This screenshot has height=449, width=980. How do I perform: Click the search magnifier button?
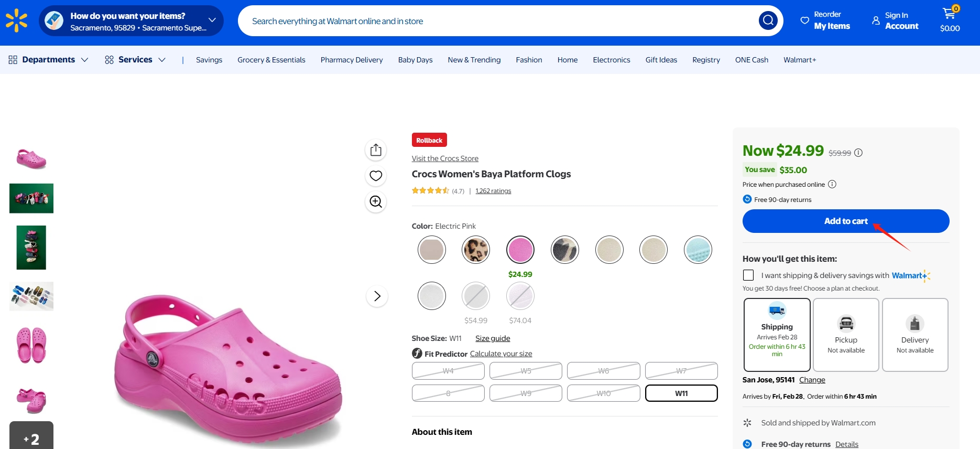coord(768,20)
